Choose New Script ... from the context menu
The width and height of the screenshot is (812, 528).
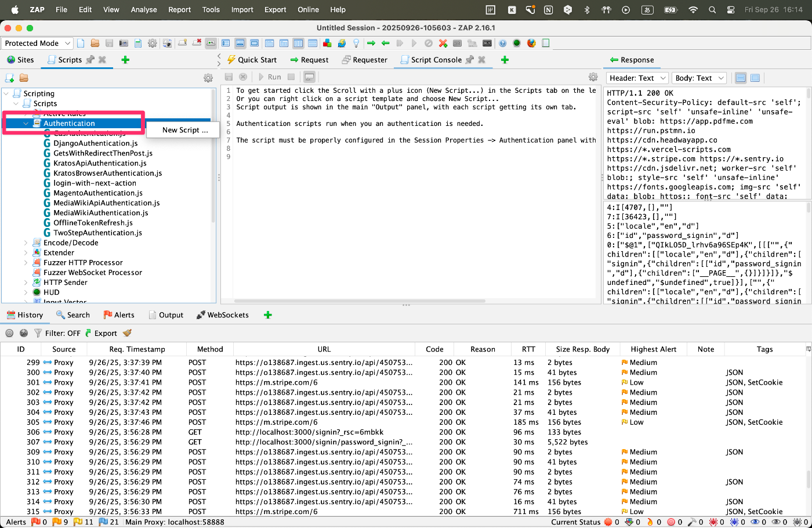(x=184, y=130)
